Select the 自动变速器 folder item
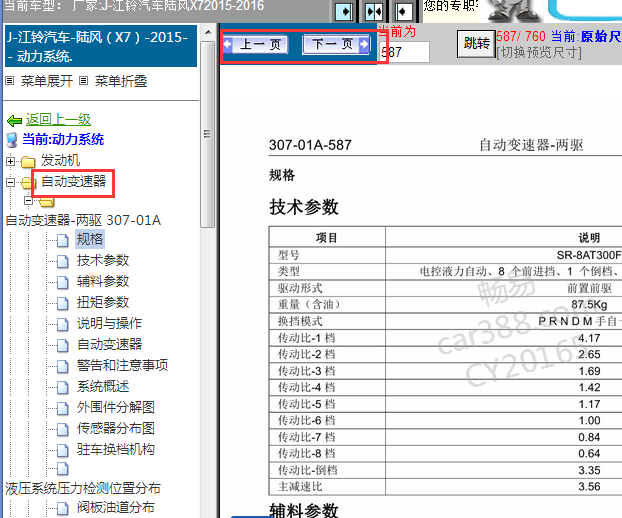622x518 pixels. [x=74, y=182]
